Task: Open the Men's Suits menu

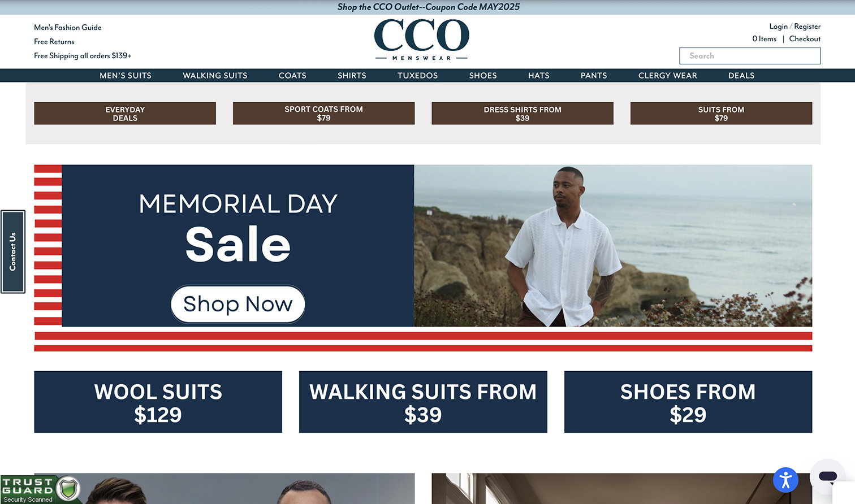Action: [x=126, y=75]
